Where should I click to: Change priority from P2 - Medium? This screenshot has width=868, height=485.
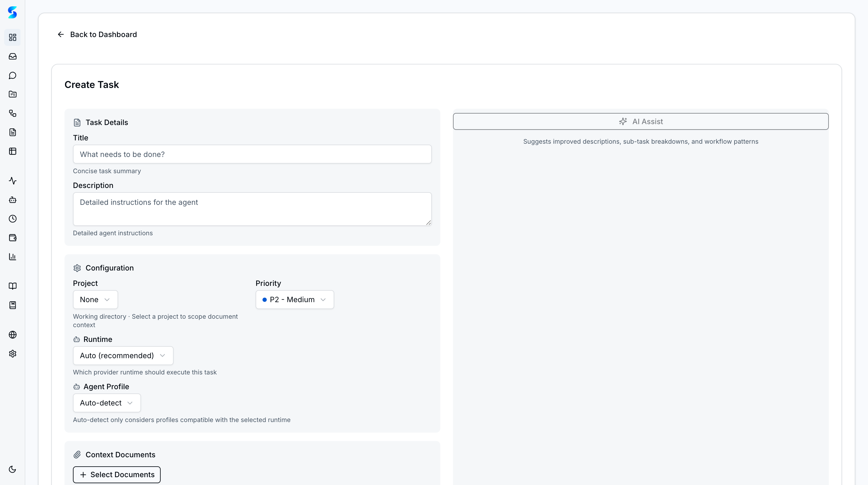(294, 299)
